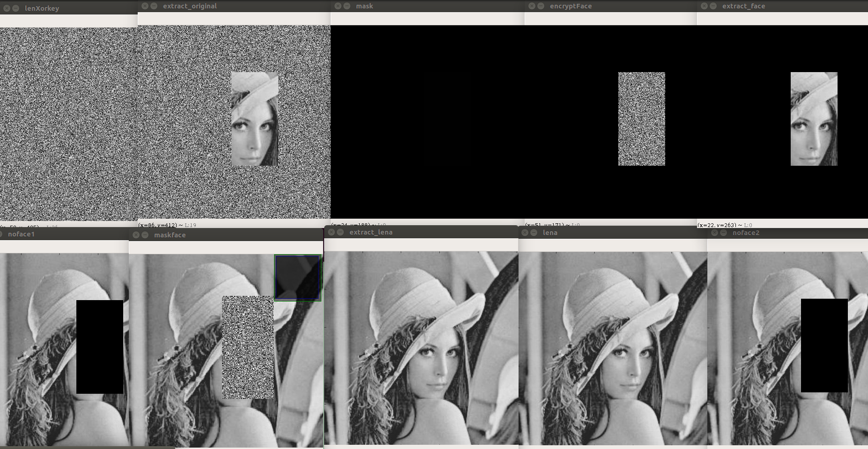Click the noise-encrypted patch inside maskface
868x449 pixels.
coord(247,346)
